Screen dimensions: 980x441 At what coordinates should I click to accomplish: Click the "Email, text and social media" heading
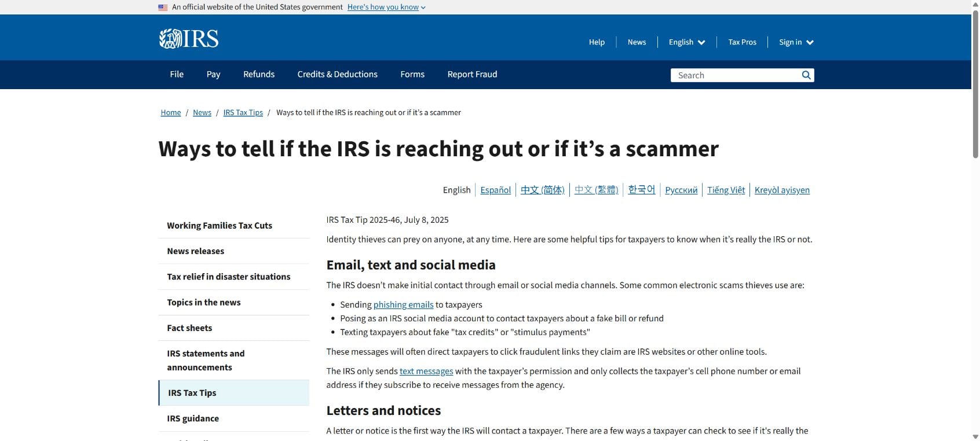pyautogui.click(x=411, y=265)
